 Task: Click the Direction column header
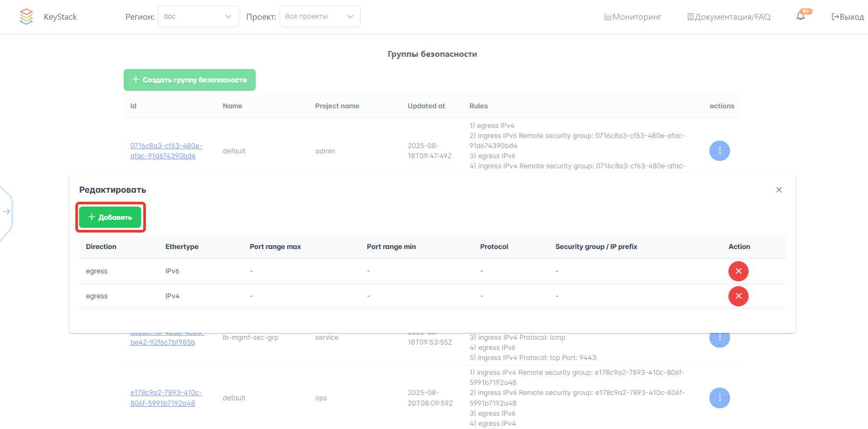click(x=101, y=247)
